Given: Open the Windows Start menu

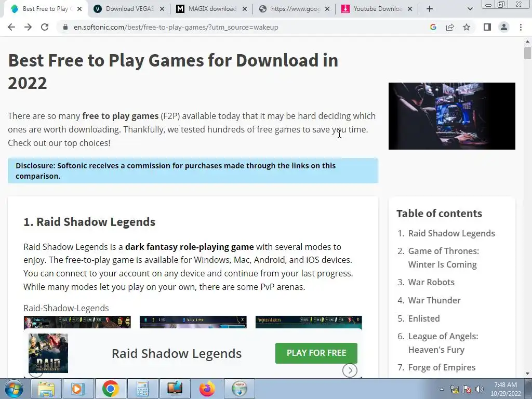Looking at the screenshot, I should [x=14, y=389].
